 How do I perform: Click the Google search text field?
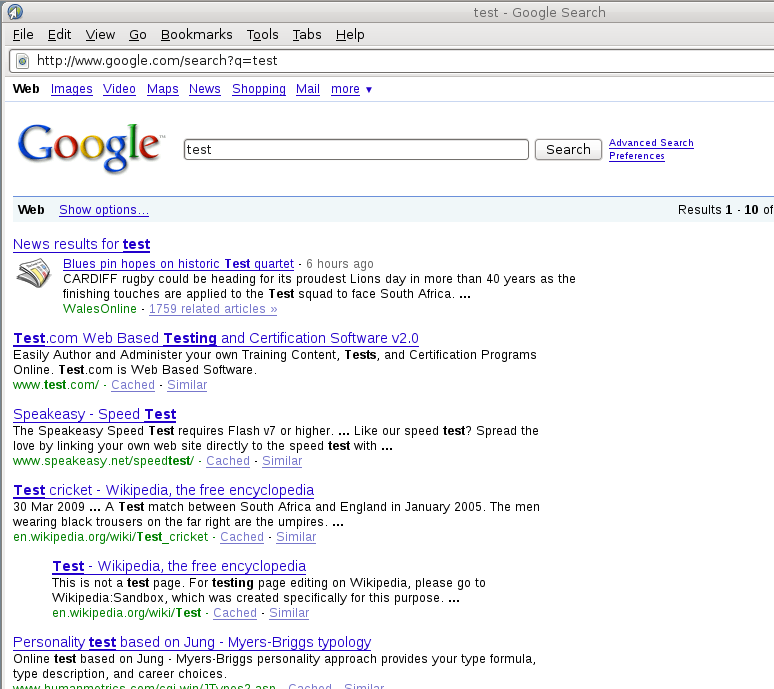[356, 149]
